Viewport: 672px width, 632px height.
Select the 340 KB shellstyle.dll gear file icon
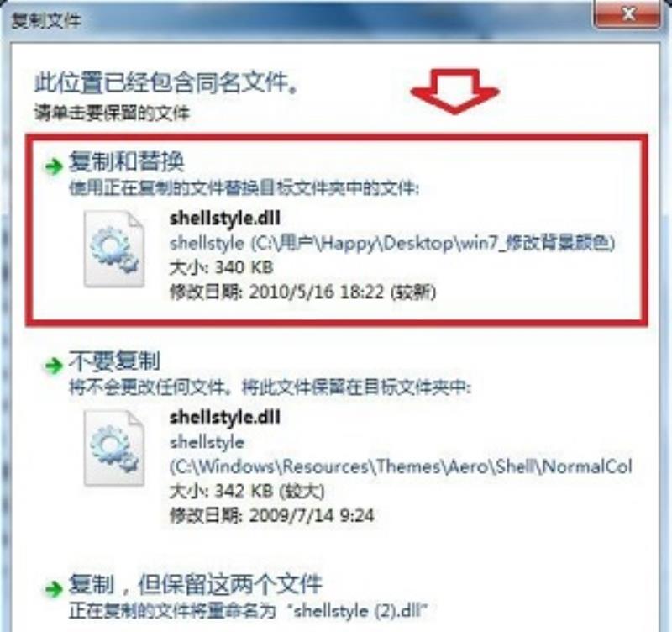(114, 249)
